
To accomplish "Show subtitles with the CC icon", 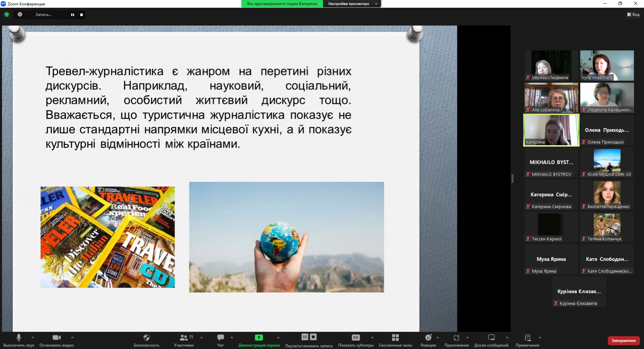I will (x=356, y=338).
